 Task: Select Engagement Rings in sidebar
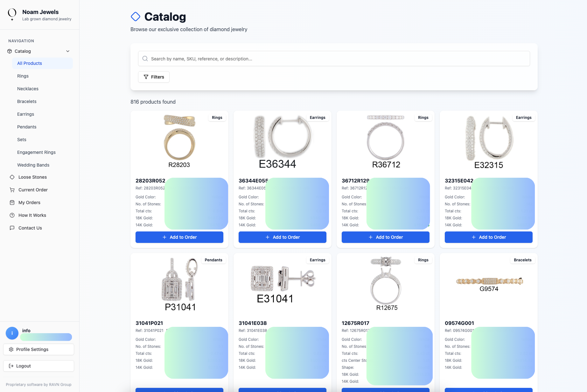[36, 152]
